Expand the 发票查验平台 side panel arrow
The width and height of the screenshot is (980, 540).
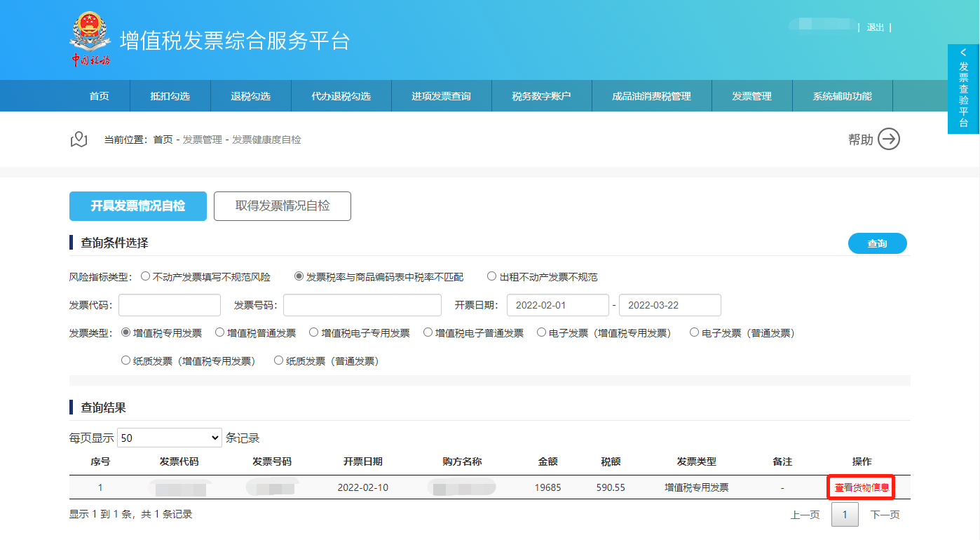(964, 53)
